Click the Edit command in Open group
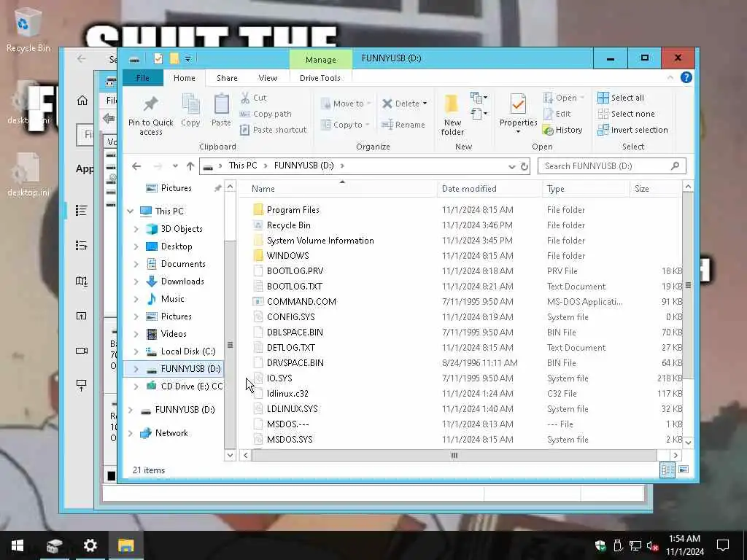The height and width of the screenshot is (560, 747). click(x=557, y=114)
